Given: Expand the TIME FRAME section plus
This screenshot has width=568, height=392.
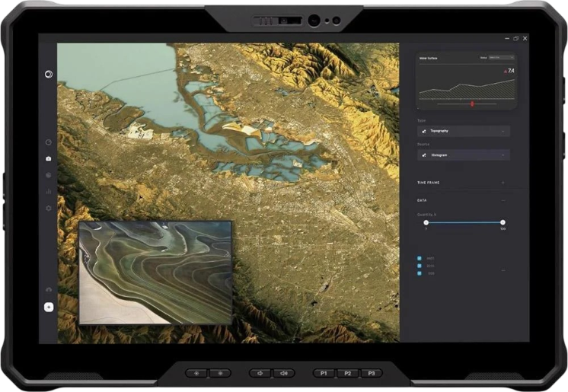Looking at the screenshot, I should pos(503,183).
